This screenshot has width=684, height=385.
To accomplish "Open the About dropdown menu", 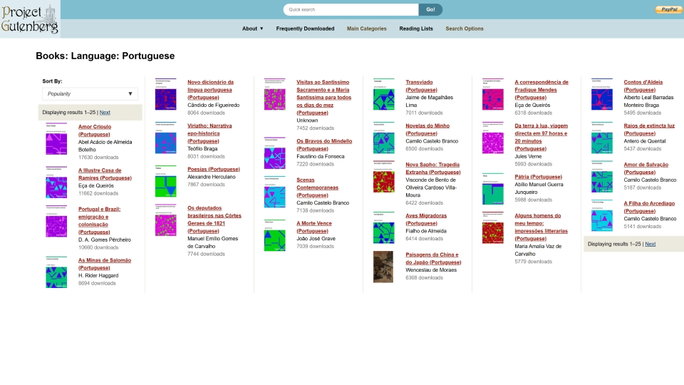I will pyautogui.click(x=253, y=29).
